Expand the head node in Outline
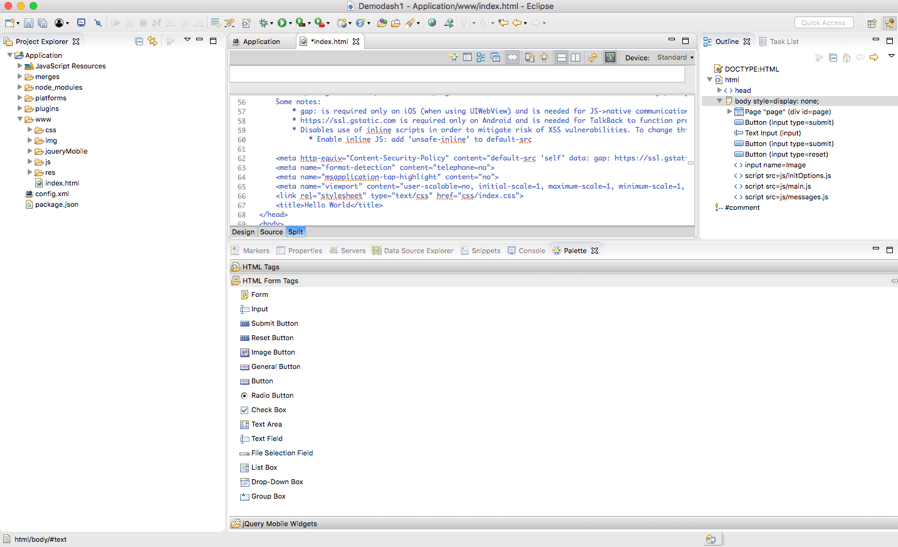This screenshot has height=547, width=898. pyautogui.click(x=719, y=91)
